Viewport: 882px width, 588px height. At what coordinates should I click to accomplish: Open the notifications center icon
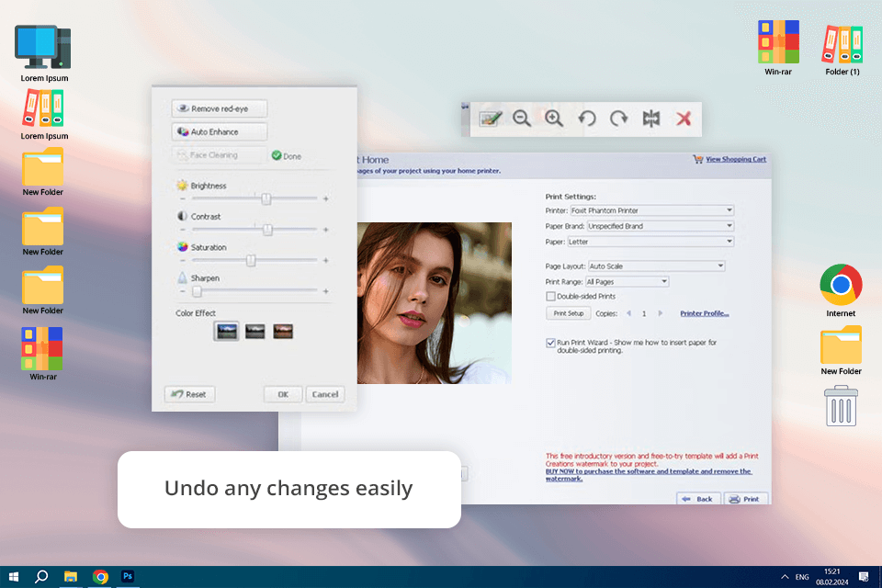864,577
